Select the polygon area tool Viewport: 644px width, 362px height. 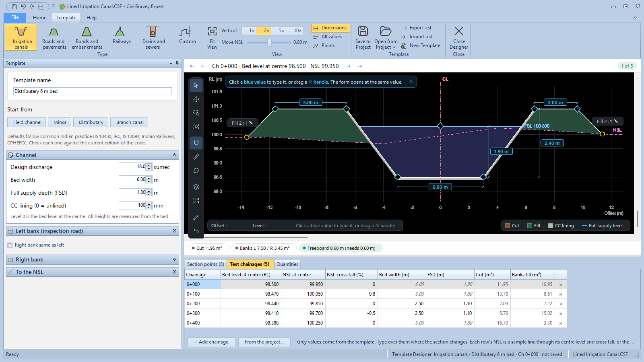point(196,171)
